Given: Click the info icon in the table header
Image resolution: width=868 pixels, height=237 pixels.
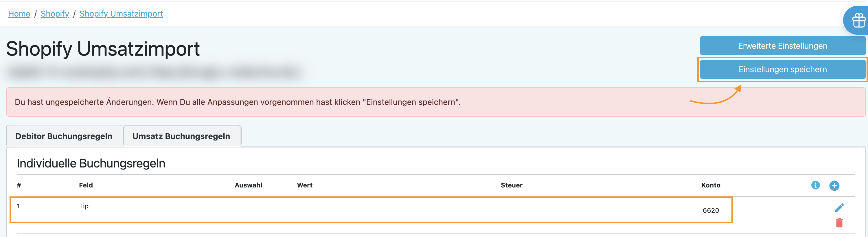Looking at the screenshot, I should pos(815,185).
